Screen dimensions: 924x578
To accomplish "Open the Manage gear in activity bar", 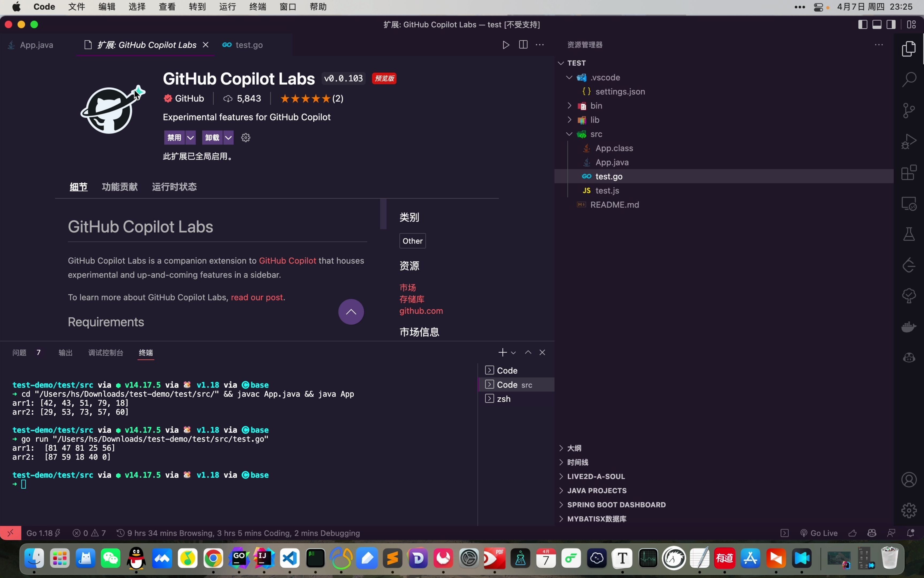I will 909,510.
